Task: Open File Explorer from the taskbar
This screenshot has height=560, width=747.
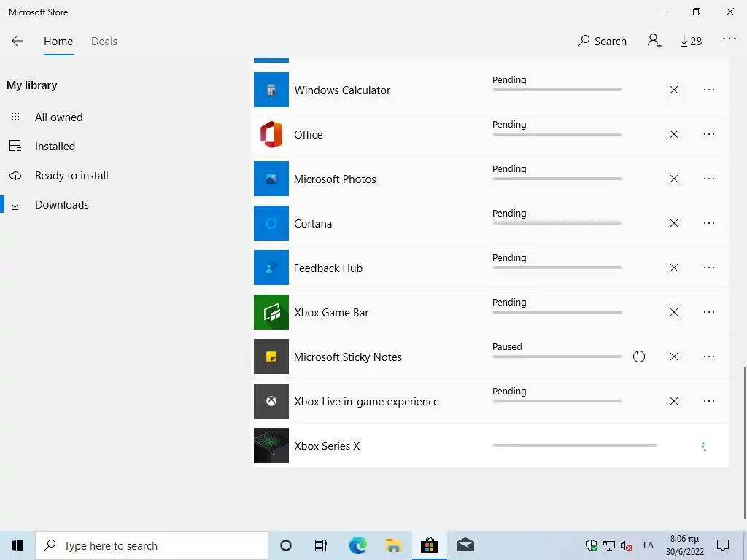Action: pyautogui.click(x=393, y=545)
